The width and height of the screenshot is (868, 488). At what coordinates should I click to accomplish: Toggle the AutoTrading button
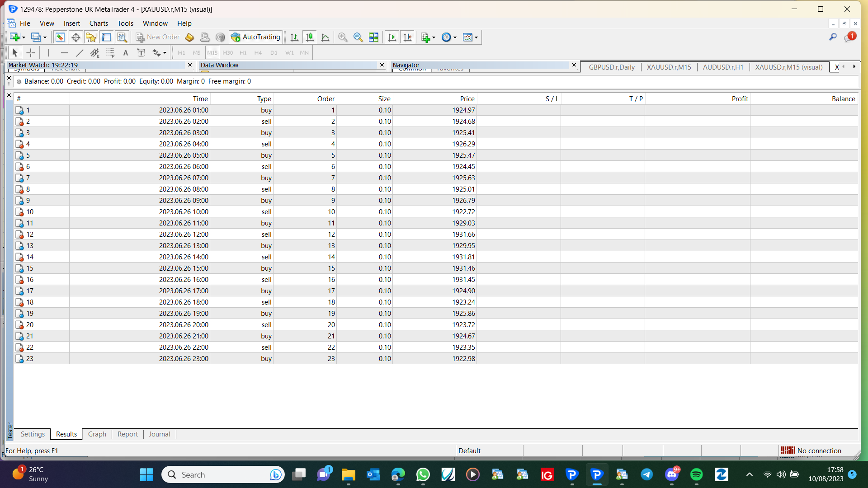tap(256, 38)
